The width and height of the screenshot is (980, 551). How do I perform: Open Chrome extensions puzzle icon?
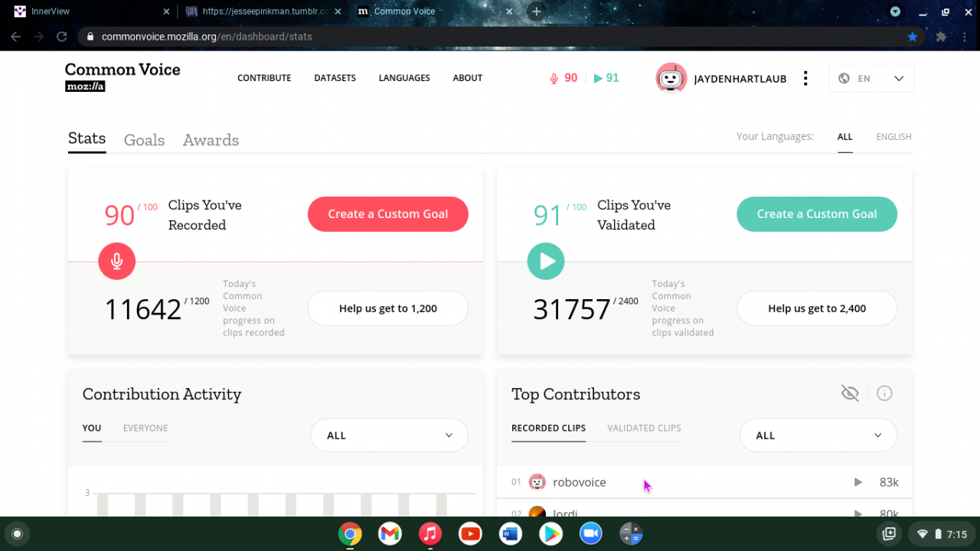point(941,36)
